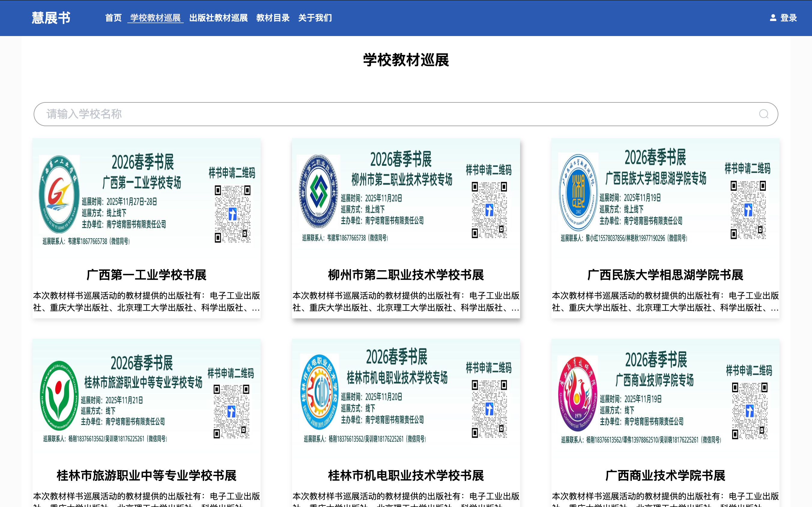
Task: Click the QR code on 柳州市第二职业技术学校 card
Action: (489, 210)
